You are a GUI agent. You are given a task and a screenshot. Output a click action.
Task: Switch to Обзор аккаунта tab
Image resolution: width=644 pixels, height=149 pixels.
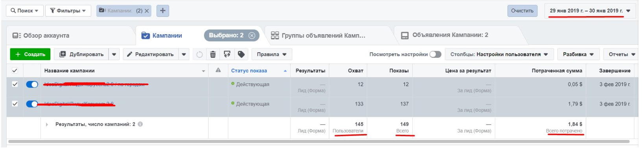[46, 35]
